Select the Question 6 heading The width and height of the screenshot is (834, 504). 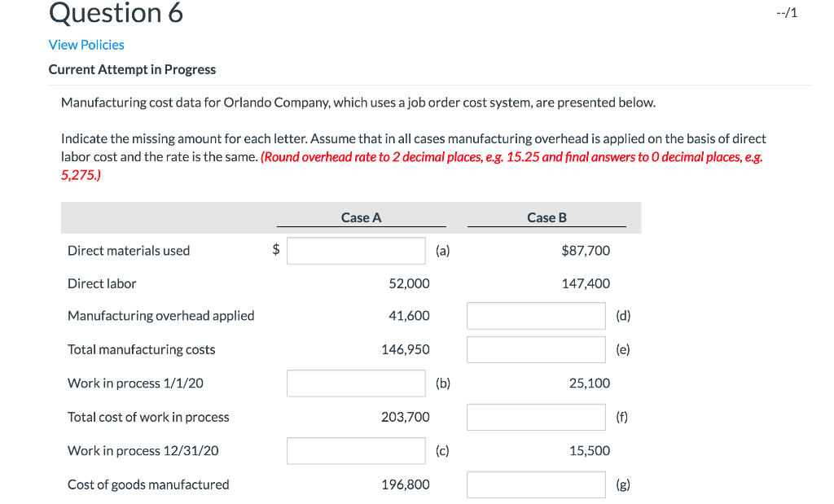pos(115,13)
